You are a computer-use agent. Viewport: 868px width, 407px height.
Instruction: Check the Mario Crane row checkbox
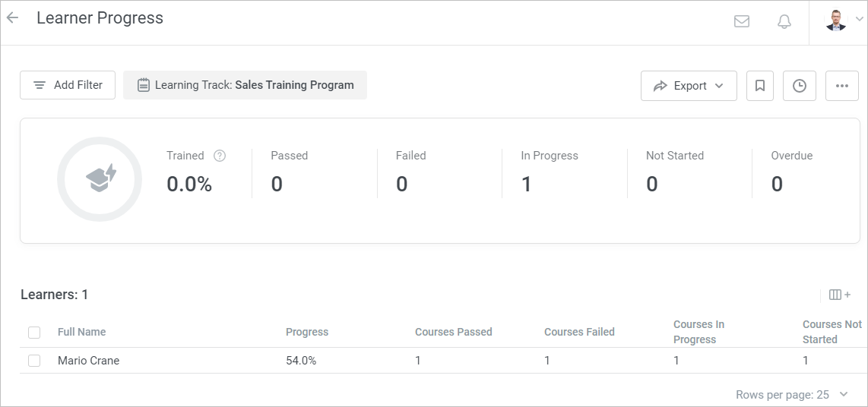pos(34,361)
